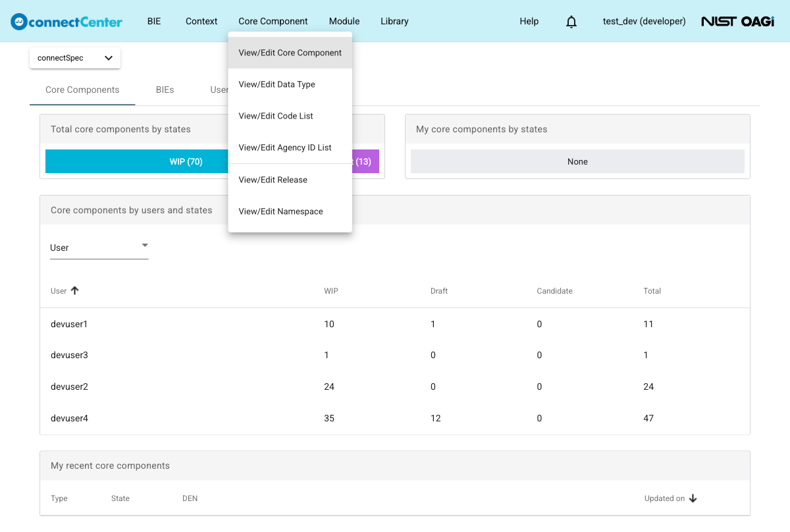Click the Draft column header
The width and height of the screenshot is (790, 532).
[439, 291]
